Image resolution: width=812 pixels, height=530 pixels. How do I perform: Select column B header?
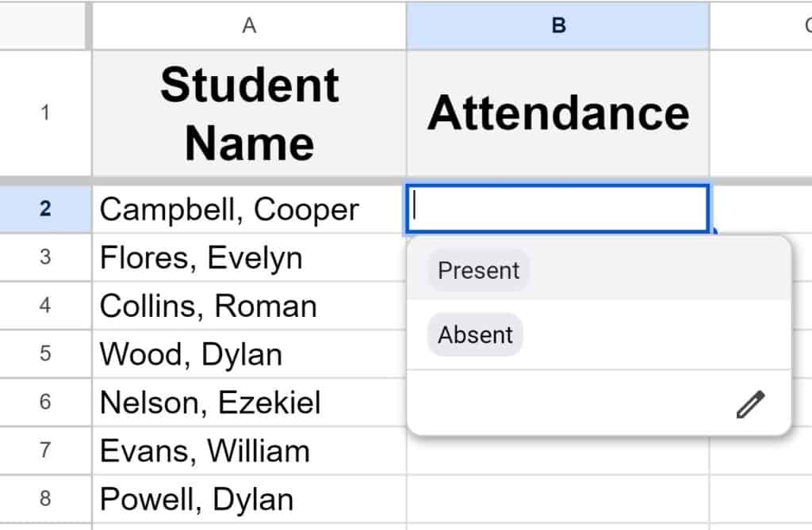[557, 25]
